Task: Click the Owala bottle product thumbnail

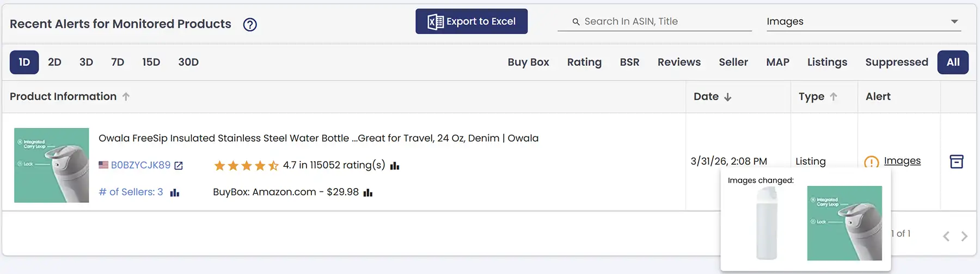Action: (52, 165)
